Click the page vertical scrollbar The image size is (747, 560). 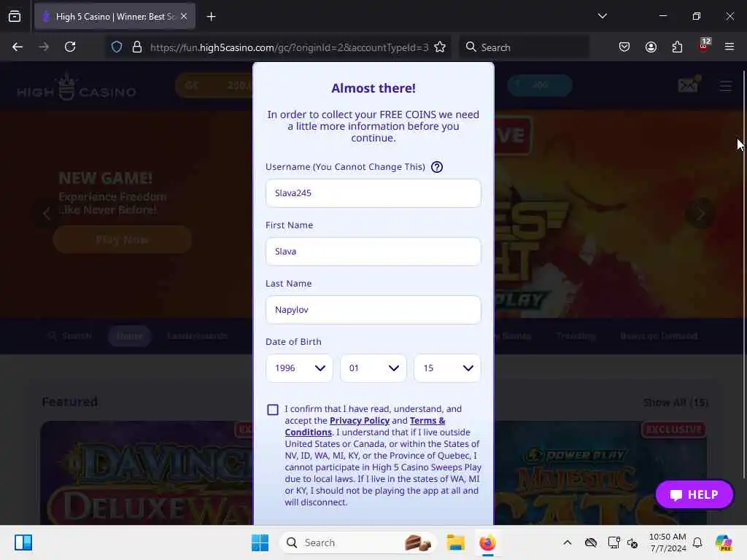click(x=743, y=274)
